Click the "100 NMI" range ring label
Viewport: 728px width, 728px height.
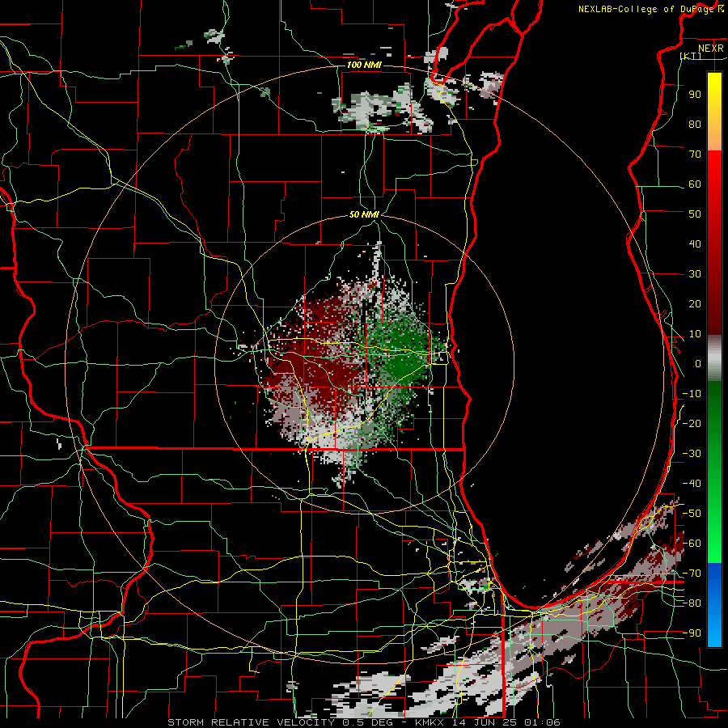364,65
